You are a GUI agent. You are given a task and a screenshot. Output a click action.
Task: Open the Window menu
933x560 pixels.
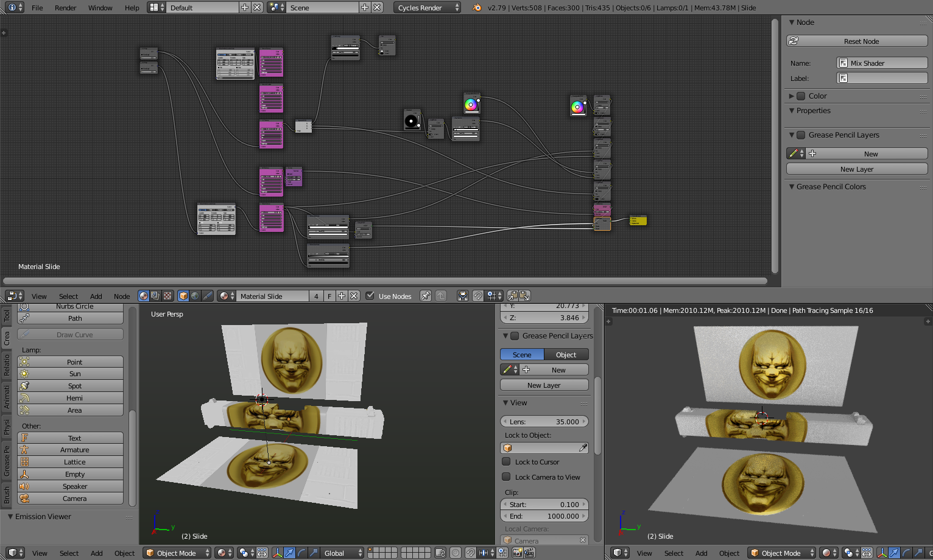click(100, 7)
